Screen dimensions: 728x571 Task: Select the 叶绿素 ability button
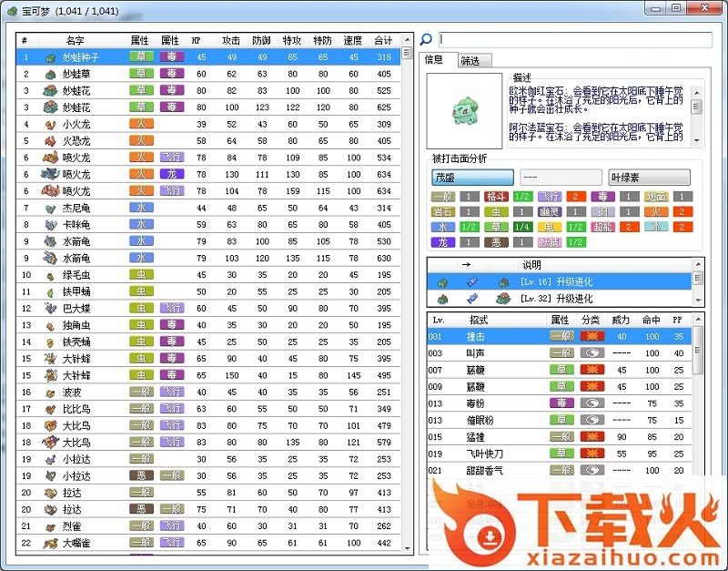[x=649, y=178]
